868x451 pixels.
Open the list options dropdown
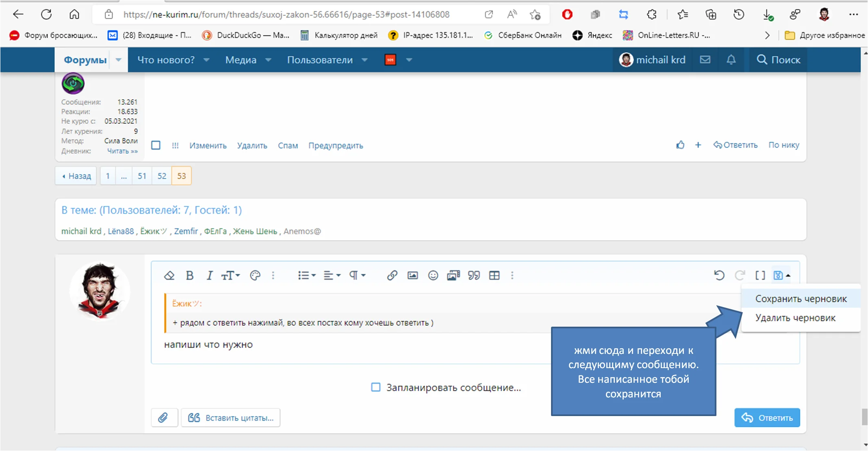point(306,275)
